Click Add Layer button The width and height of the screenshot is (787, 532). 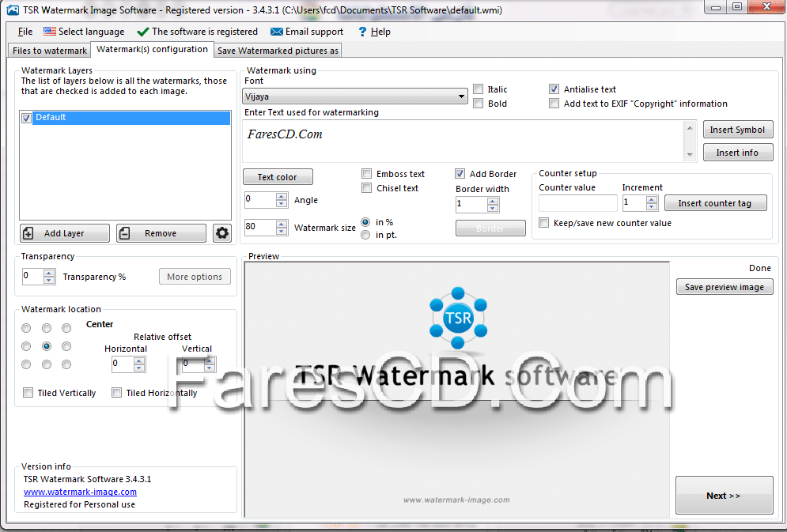[65, 233]
